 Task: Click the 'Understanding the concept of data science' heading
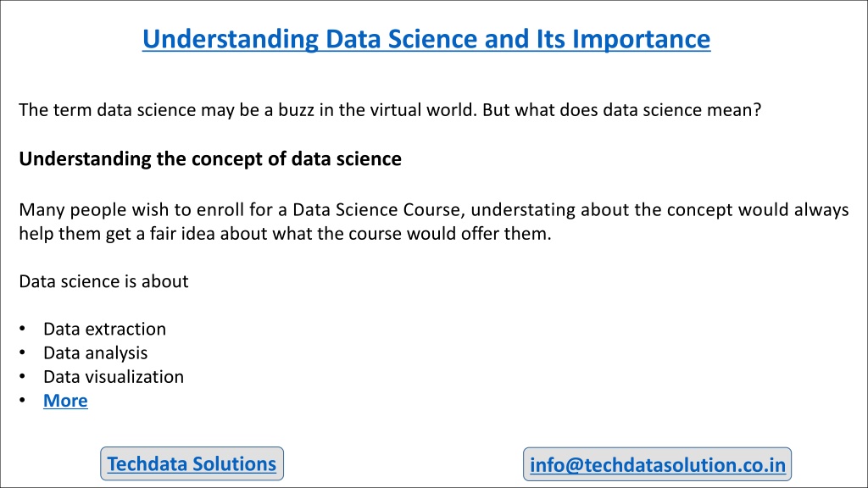pos(210,158)
